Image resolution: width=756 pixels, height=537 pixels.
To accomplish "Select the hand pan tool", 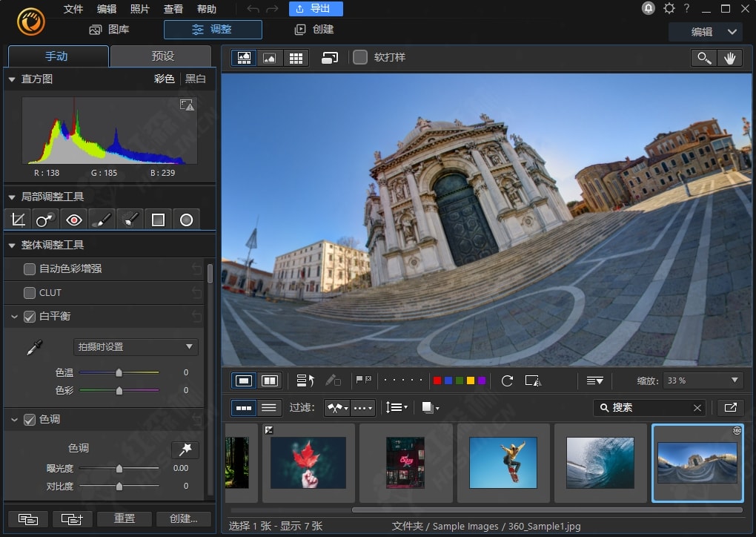I will (x=729, y=58).
